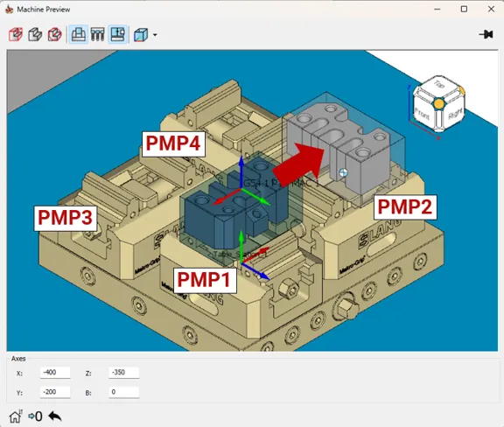Click the red crossed-out part icon
This screenshot has width=504, height=427.
click(x=54, y=34)
